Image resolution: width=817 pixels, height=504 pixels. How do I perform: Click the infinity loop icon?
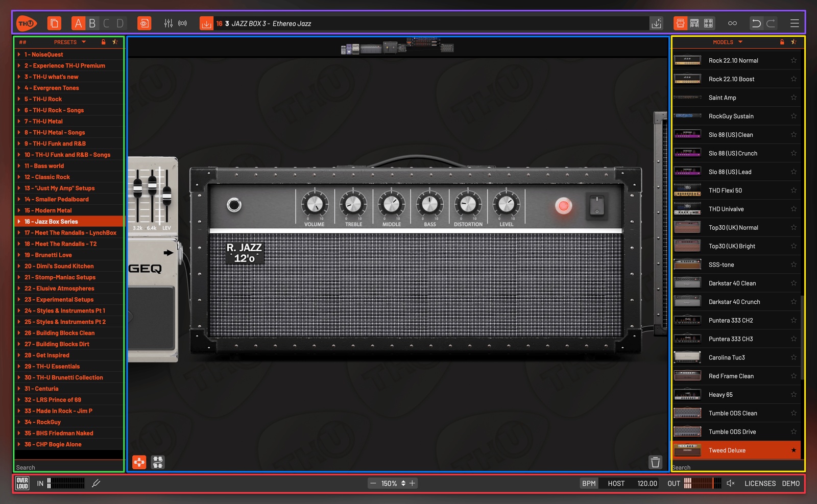pyautogui.click(x=732, y=23)
